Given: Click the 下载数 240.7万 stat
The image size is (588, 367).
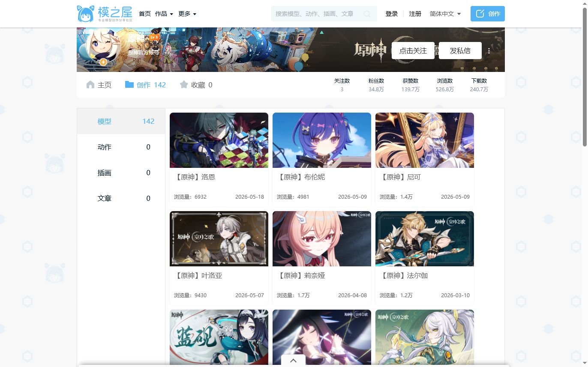Looking at the screenshot, I should click(x=479, y=85).
